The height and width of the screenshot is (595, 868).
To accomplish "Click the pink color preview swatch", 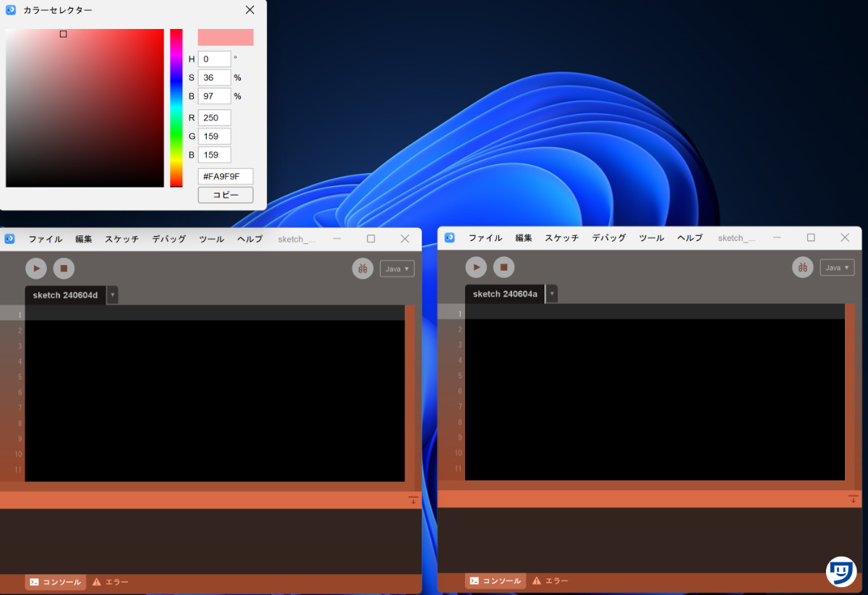I will 225,37.
